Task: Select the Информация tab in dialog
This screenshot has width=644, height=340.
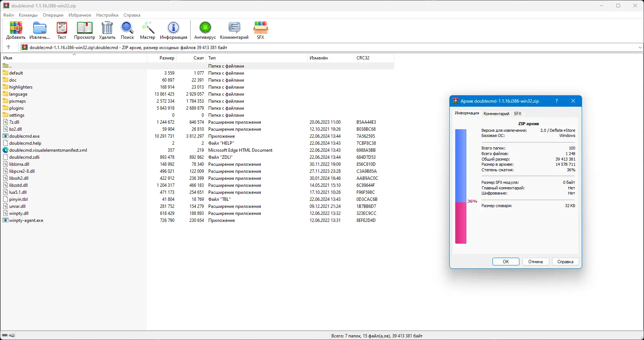Action: 467,113
